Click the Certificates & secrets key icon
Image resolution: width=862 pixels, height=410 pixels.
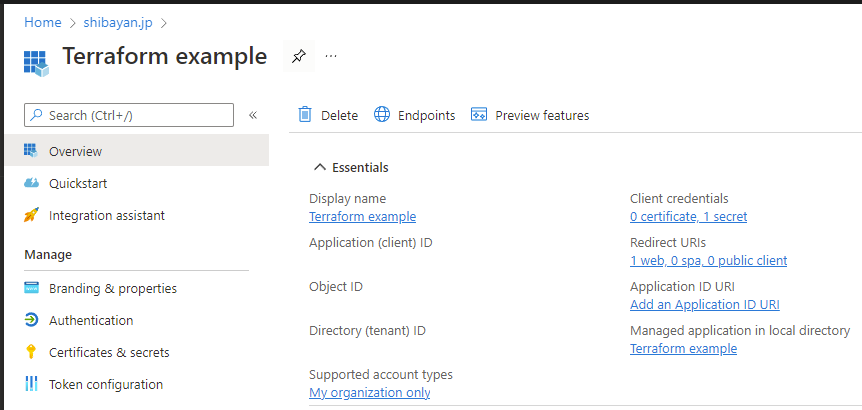click(x=31, y=352)
